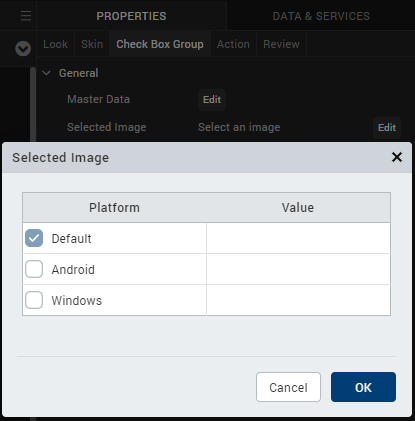Enable the Windows platform checkbox
This screenshot has width=415, height=421.
34,300
